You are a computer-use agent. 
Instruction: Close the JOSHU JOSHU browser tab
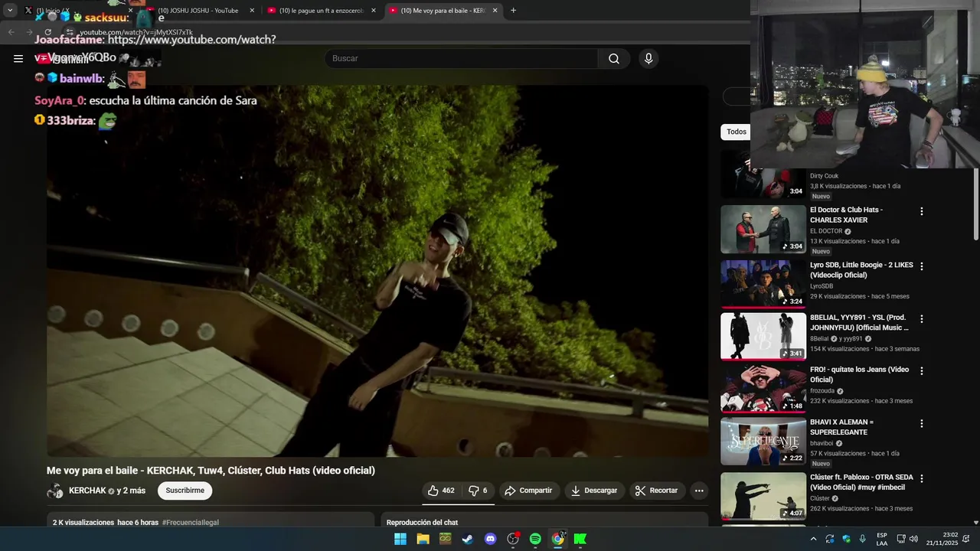click(x=252, y=11)
